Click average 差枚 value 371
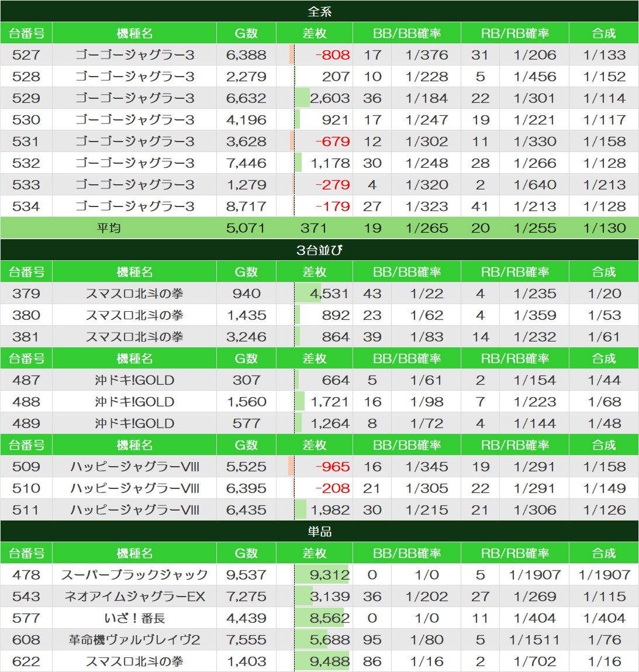The image size is (639, 672). [313, 228]
